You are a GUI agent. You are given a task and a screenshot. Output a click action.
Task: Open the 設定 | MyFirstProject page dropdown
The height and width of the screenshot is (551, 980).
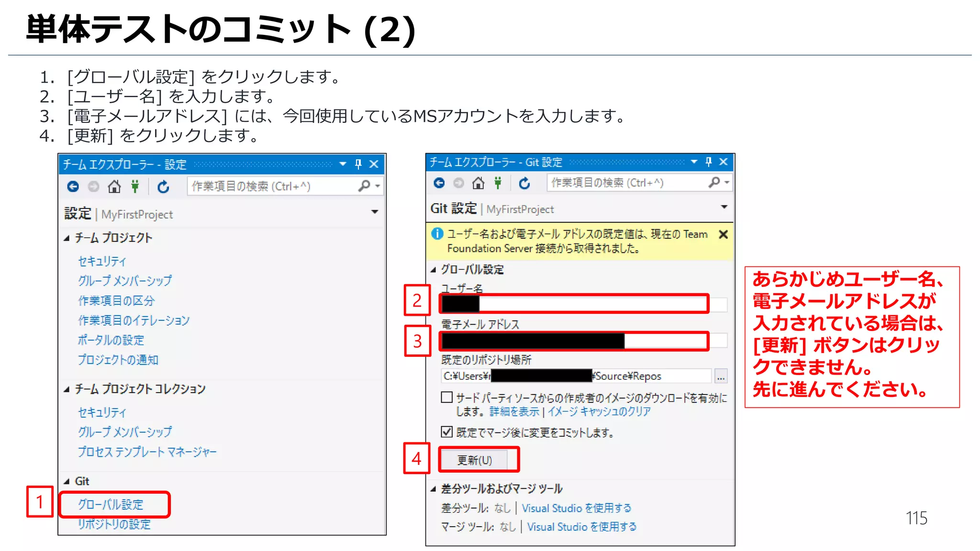[375, 211]
